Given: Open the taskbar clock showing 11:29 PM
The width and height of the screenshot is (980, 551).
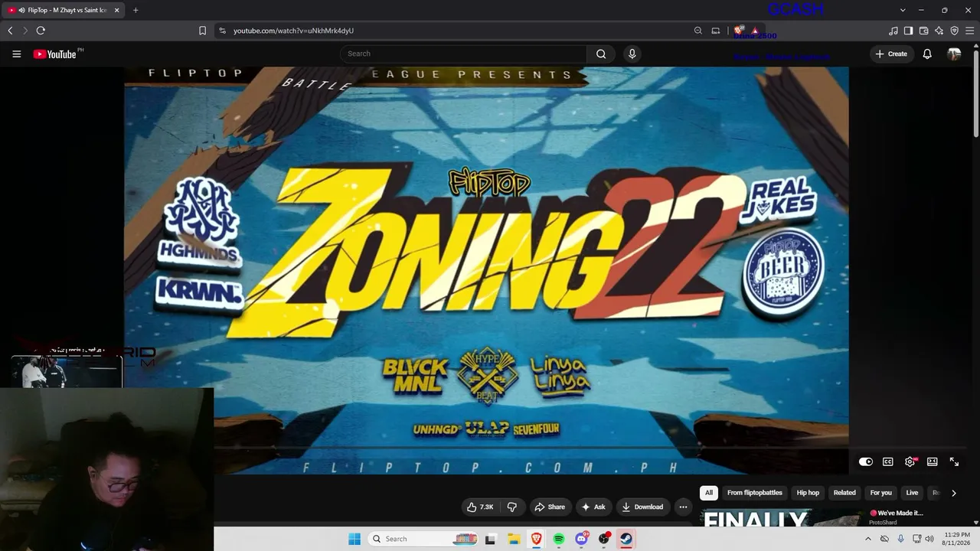Looking at the screenshot, I should point(957,539).
